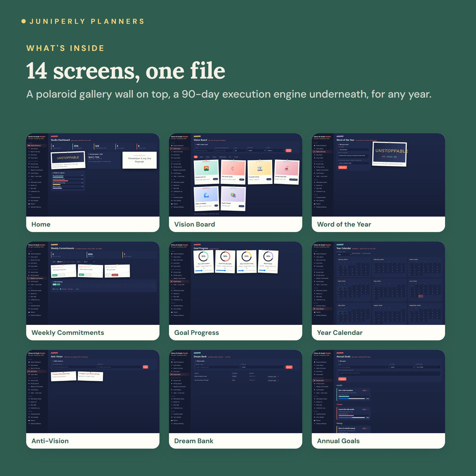Click the UNSTOPPABLE word card in Home preview

68,160
